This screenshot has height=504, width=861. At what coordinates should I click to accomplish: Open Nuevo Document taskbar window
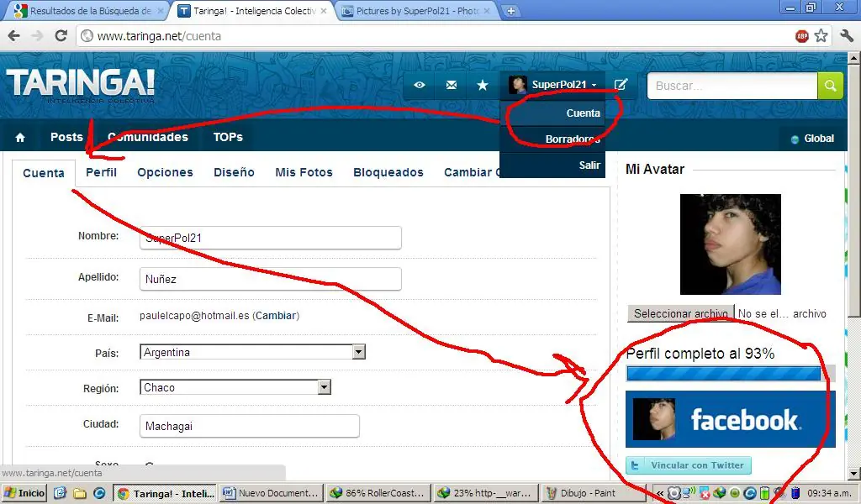click(x=271, y=493)
